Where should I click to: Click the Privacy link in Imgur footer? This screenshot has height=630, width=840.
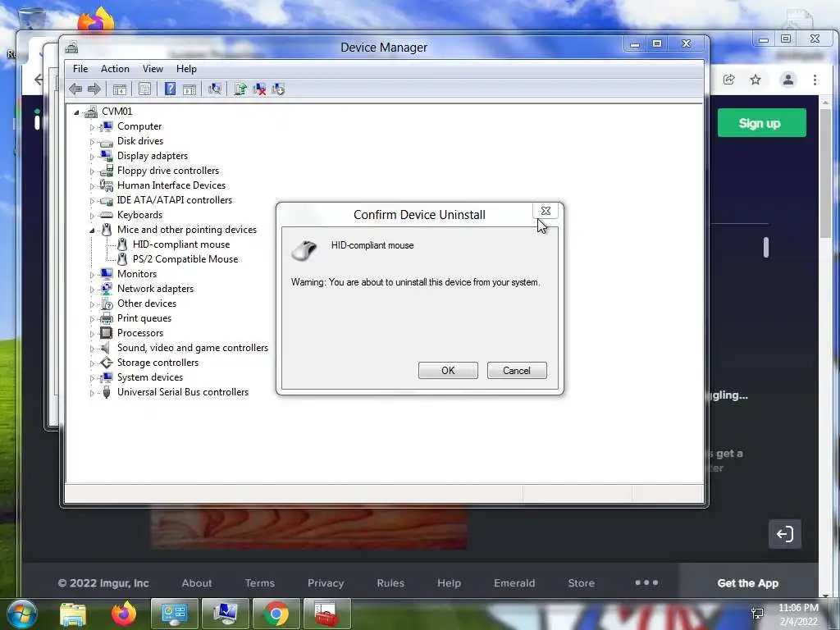tap(326, 583)
